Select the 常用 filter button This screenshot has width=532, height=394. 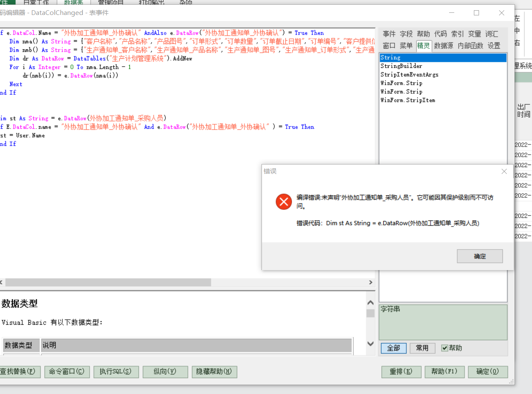(422, 348)
